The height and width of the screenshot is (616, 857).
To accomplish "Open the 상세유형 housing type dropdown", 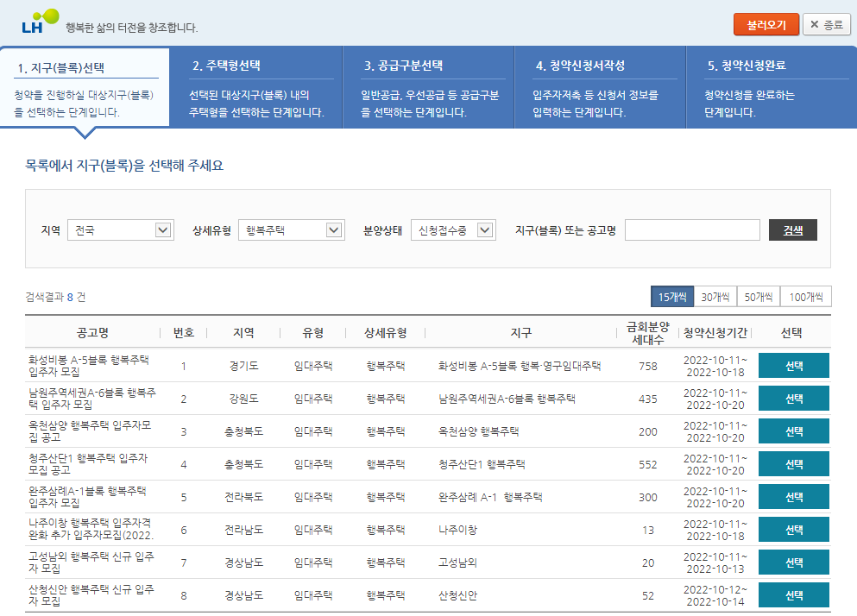I will [x=291, y=229].
